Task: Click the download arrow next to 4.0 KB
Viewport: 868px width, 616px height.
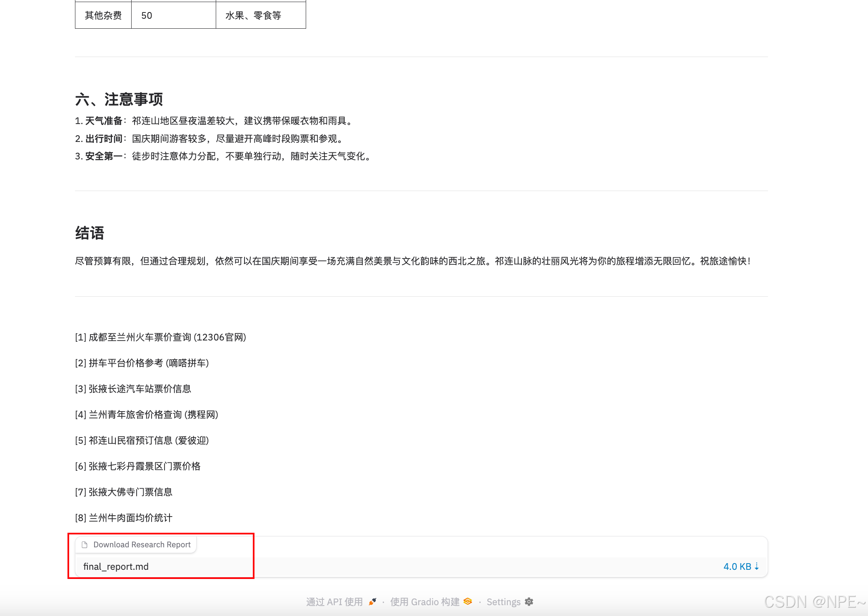Action: 757,566
